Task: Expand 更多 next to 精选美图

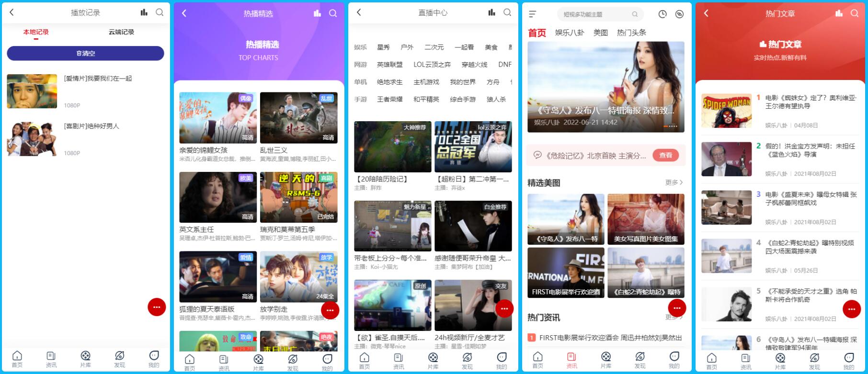Action: [674, 182]
